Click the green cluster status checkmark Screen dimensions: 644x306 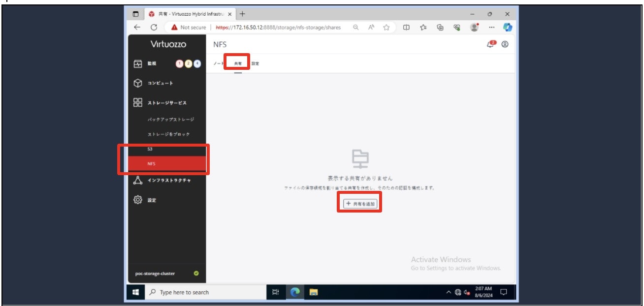coord(196,274)
